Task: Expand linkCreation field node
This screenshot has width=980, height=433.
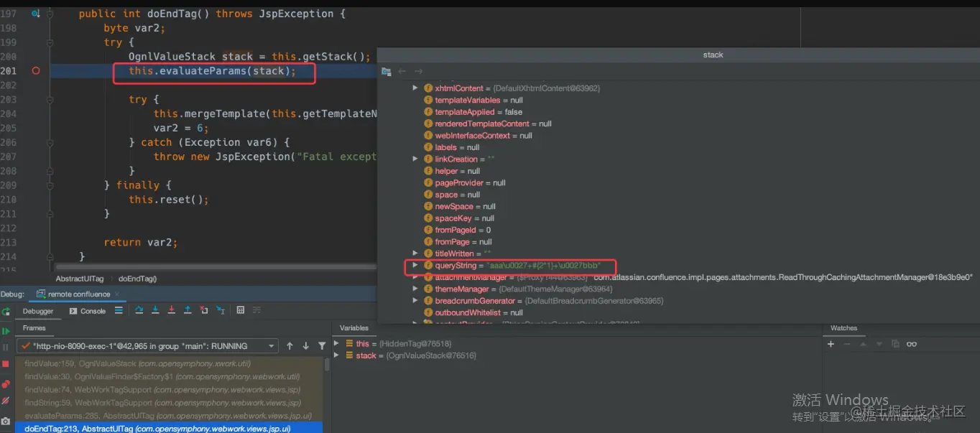Action: click(415, 159)
